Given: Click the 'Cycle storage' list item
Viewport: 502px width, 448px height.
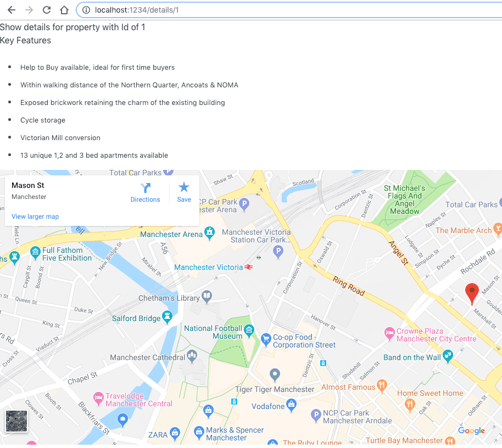Looking at the screenshot, I should 43,120.
